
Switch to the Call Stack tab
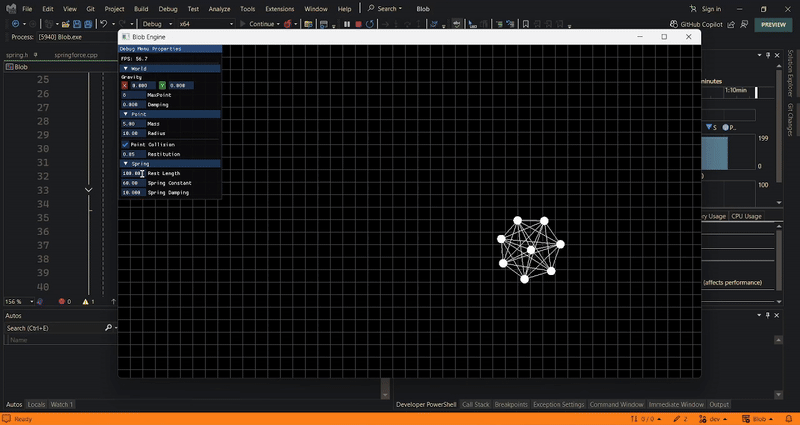pyautogui.click(x=475, y=404)
